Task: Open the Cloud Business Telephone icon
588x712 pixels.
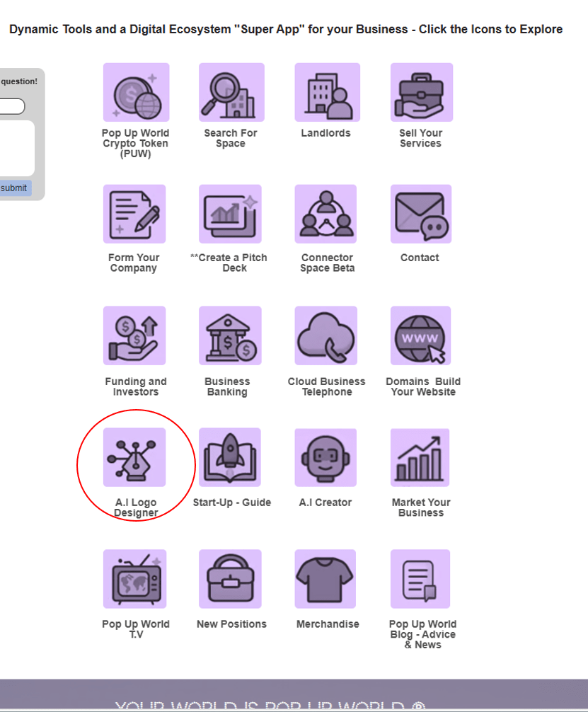Action: pyautogui.click(x=326, y=336)
